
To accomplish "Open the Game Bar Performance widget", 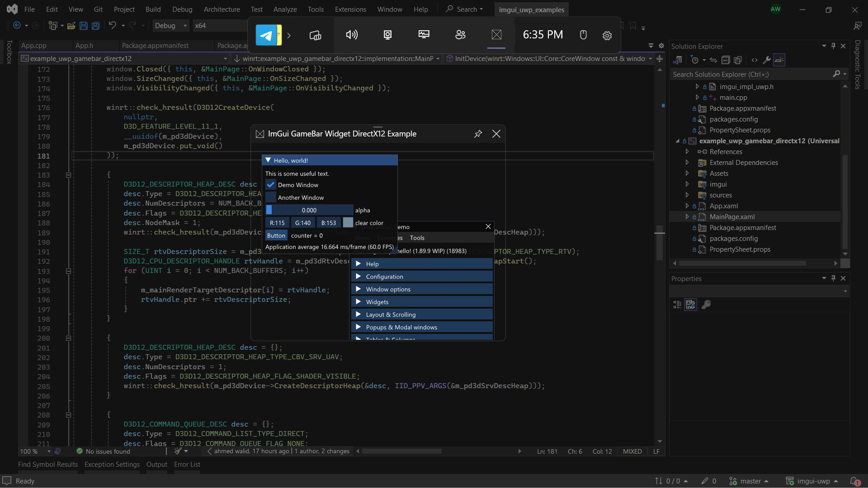I will (x=424, y=35).
